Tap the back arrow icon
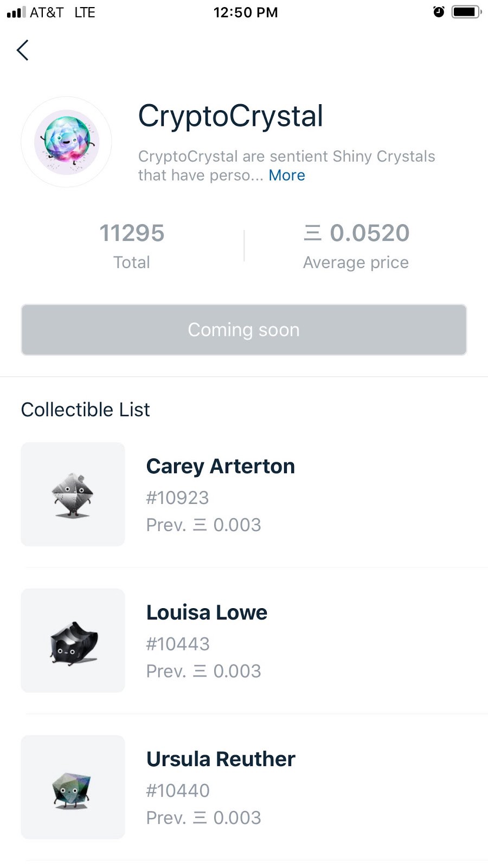Screen dimensions: 488x868 point(23,50)
